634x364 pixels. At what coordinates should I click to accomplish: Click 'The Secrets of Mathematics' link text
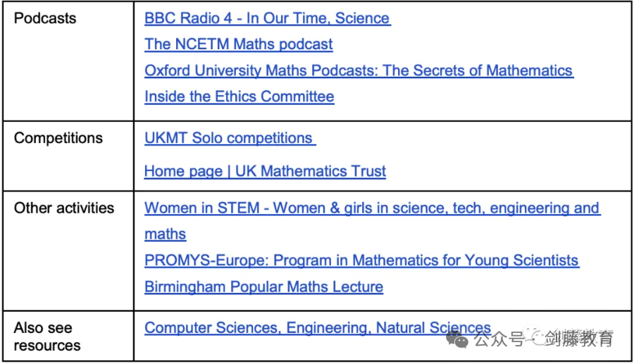[478, 70]
